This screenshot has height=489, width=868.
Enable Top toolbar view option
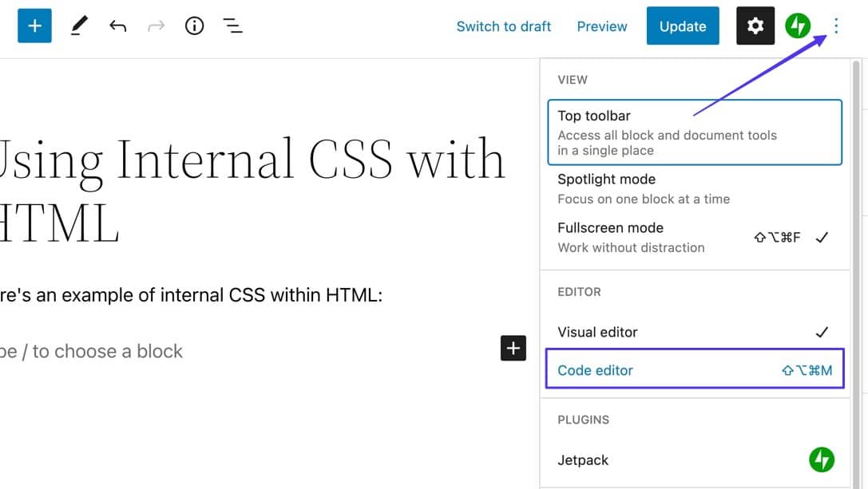[694, 132]
